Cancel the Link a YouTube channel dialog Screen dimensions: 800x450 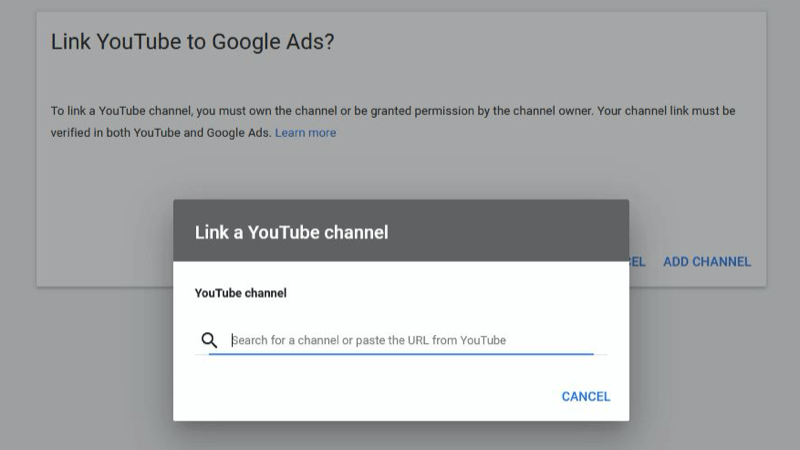[x=586, y=396]
